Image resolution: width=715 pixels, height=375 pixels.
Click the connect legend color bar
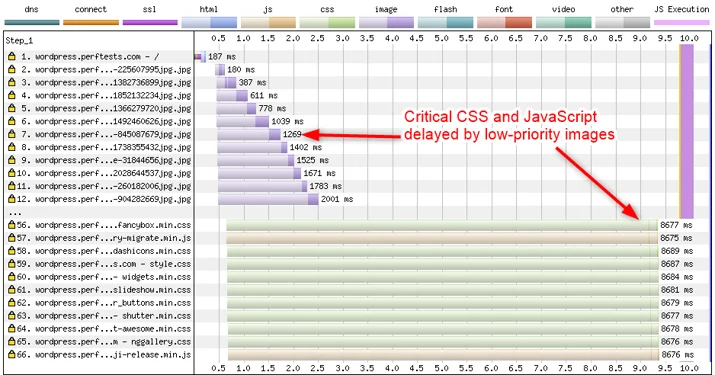91,22
